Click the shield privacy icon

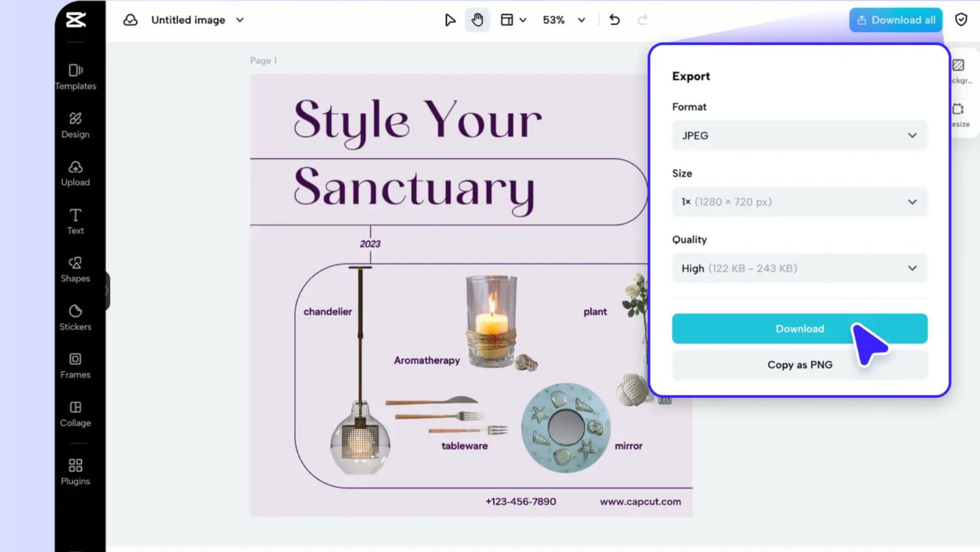pyautogui.click(x=961, y=20)
